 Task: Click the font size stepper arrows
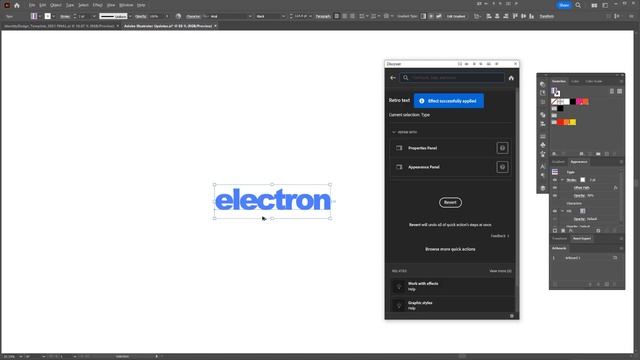pyautogui.click(x=291, y=16)
